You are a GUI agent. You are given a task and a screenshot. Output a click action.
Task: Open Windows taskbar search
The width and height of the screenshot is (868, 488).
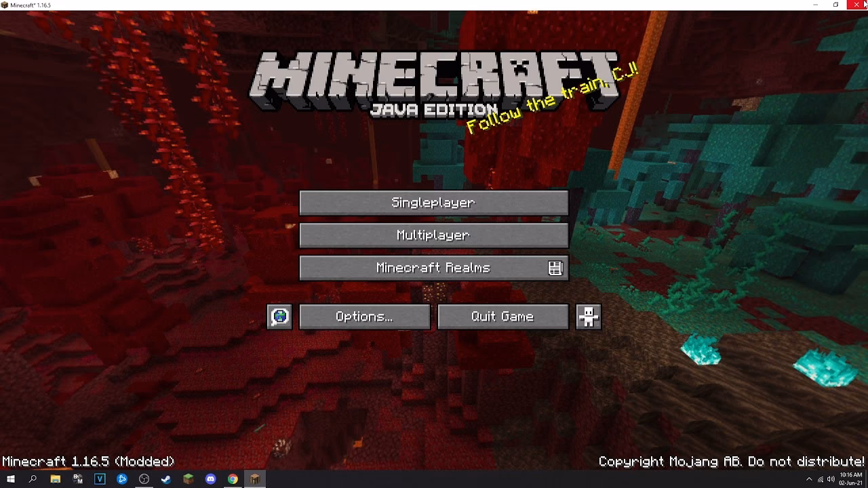[x=33, y=479]
